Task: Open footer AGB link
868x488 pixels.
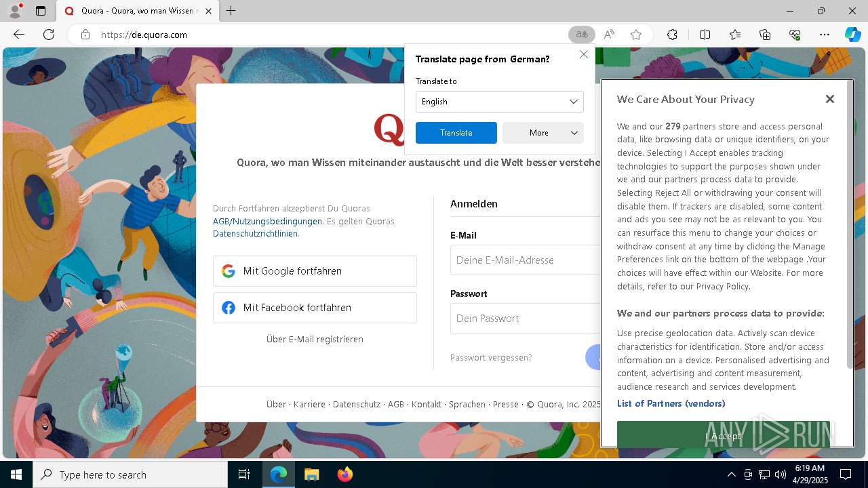Action: click(x=396, y=404)
